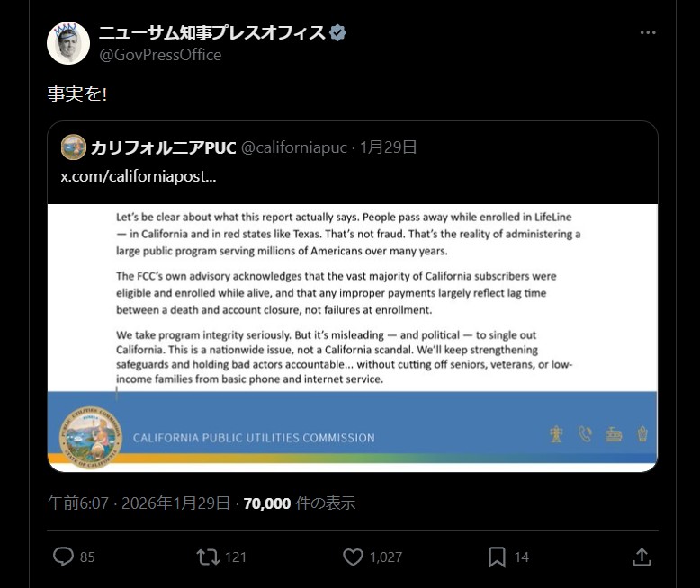
Task: Open the share upload icon
Action: [642, 557]
